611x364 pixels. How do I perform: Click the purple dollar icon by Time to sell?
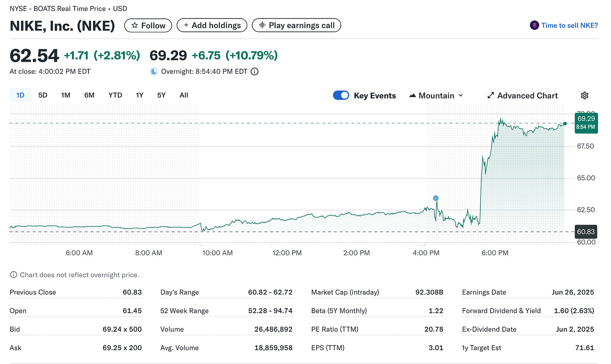534,25
